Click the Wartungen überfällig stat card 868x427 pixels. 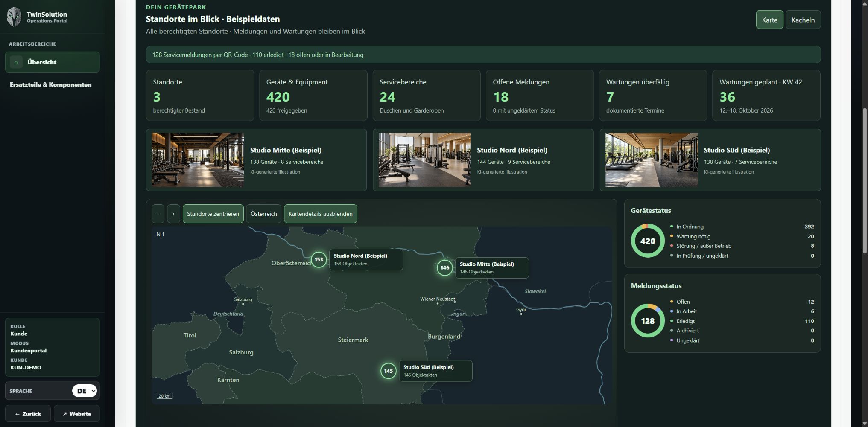tap(653, 96)
